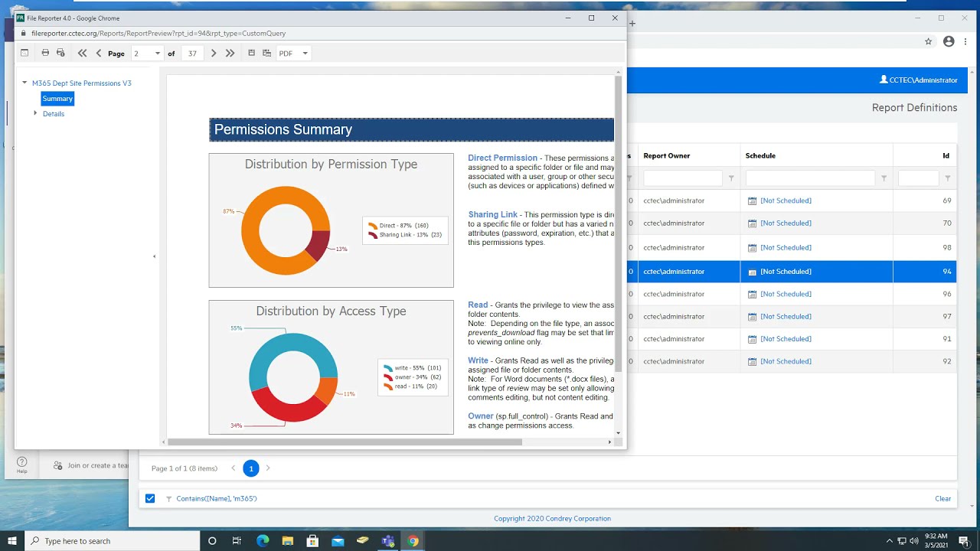Click the CCTEC\Administrator user menu
Screen dimensions: 980x551
tap(919, 80)
